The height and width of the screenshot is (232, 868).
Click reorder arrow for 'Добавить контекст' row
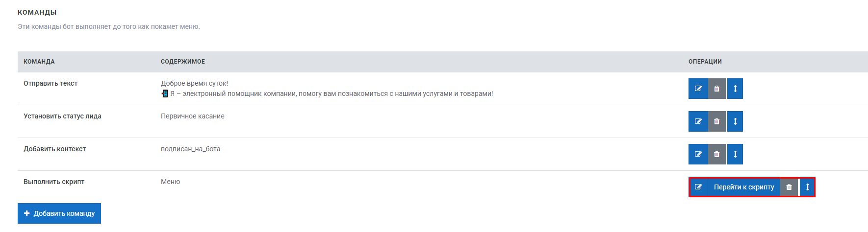tap(735, 154)
